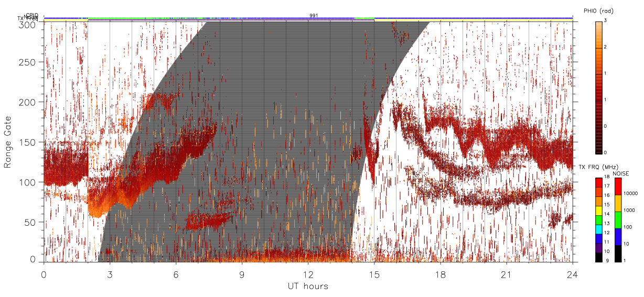
Task: Click the red 17–18 MHz TX FRQ swatch
Action: pyautogui.click(x=598, y=183)
